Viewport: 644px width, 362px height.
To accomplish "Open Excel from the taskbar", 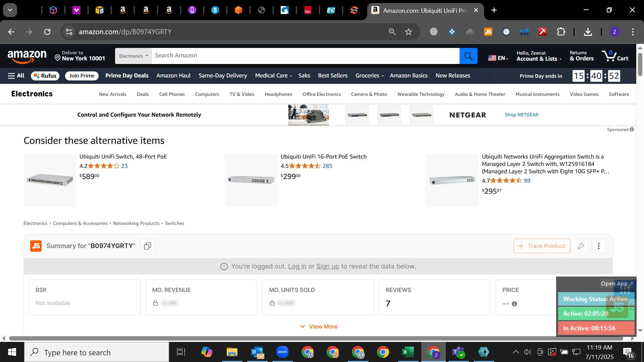I will click(x=408, y=352).
